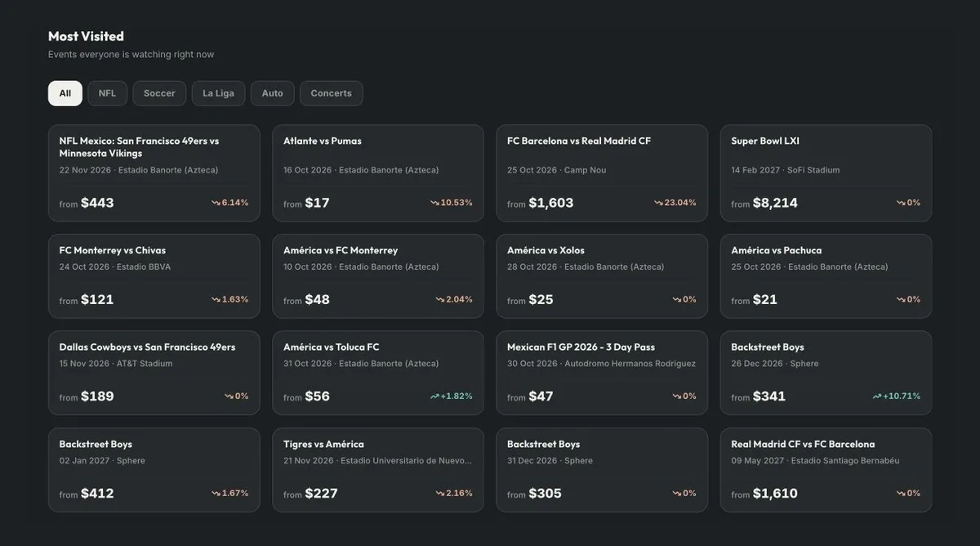Click Super Bowl LXI 0% trend icon
This screenshot has height=546, width=980.
click(901, 203)
